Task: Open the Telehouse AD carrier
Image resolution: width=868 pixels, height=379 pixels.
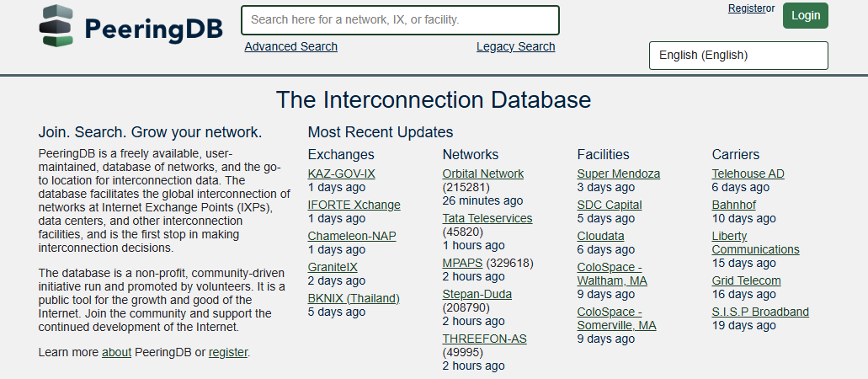Action: point(748,174)
